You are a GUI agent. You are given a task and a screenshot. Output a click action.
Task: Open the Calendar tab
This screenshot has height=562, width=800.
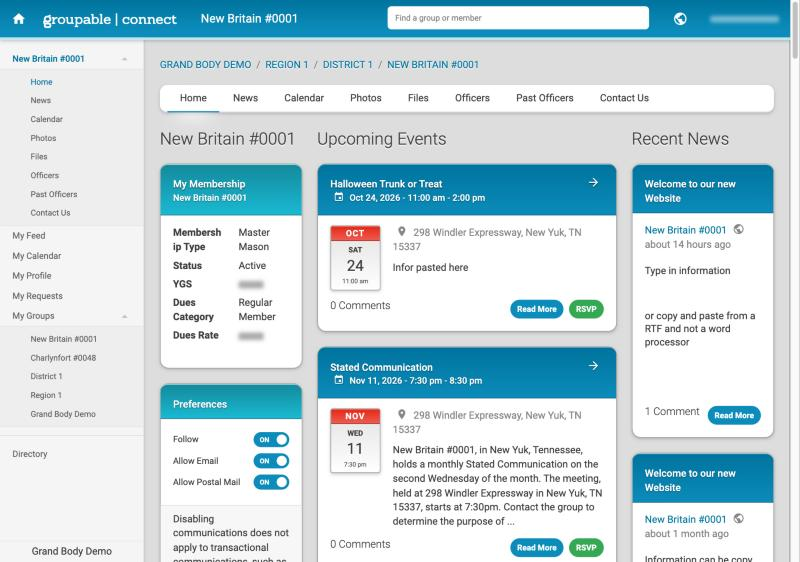(x=304, y=98)
